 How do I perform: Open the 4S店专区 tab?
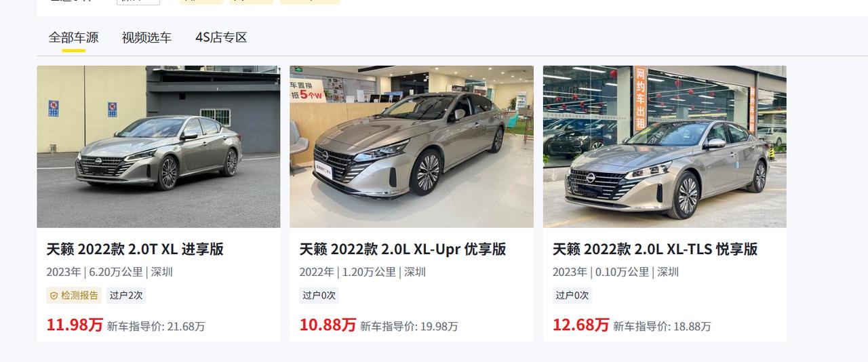tap(221, 37)
